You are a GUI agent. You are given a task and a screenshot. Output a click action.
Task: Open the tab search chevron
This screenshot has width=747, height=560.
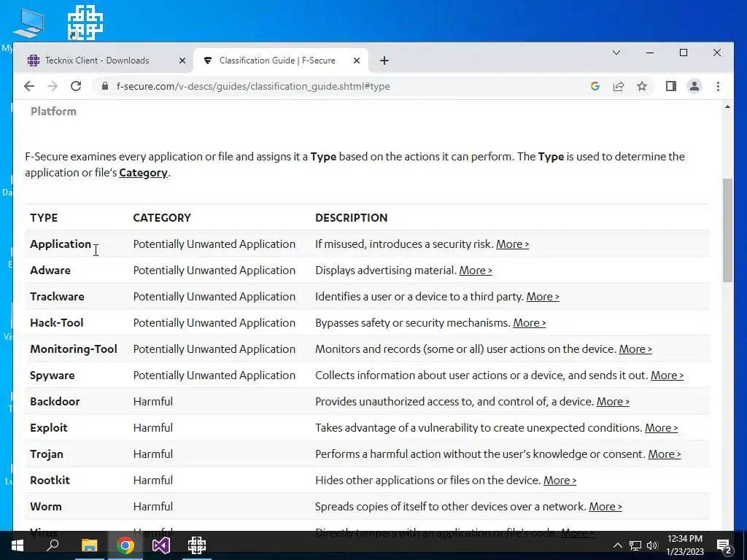point(616,52)
